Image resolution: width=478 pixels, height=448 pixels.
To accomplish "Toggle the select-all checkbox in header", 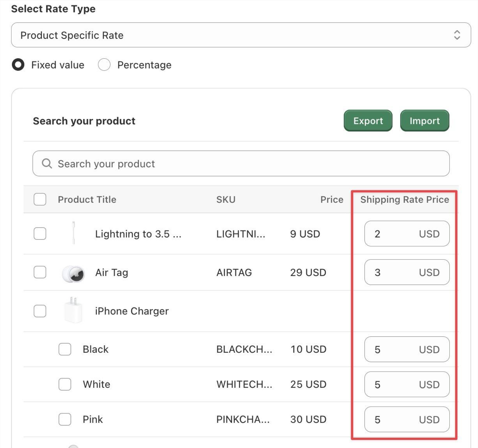I will [x=40, y=199].
